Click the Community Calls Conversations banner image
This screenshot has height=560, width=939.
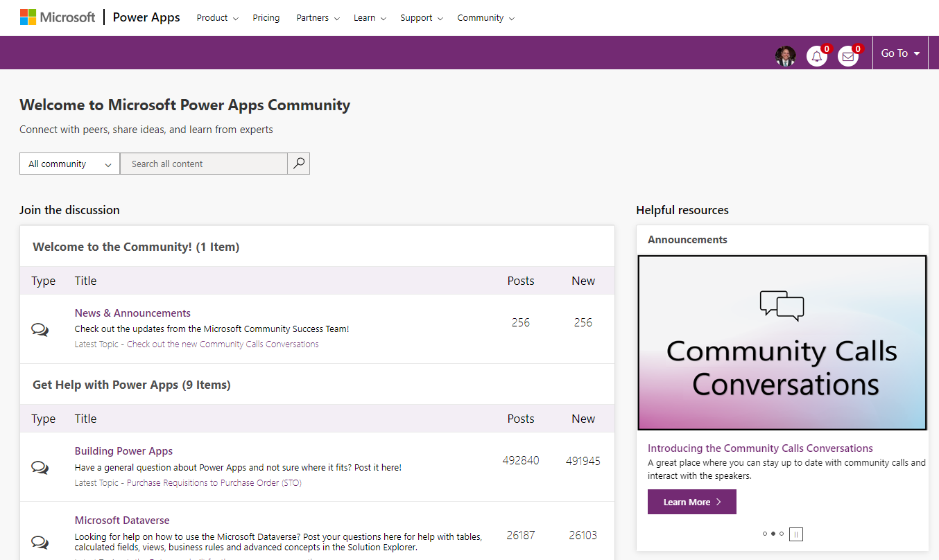782,342
